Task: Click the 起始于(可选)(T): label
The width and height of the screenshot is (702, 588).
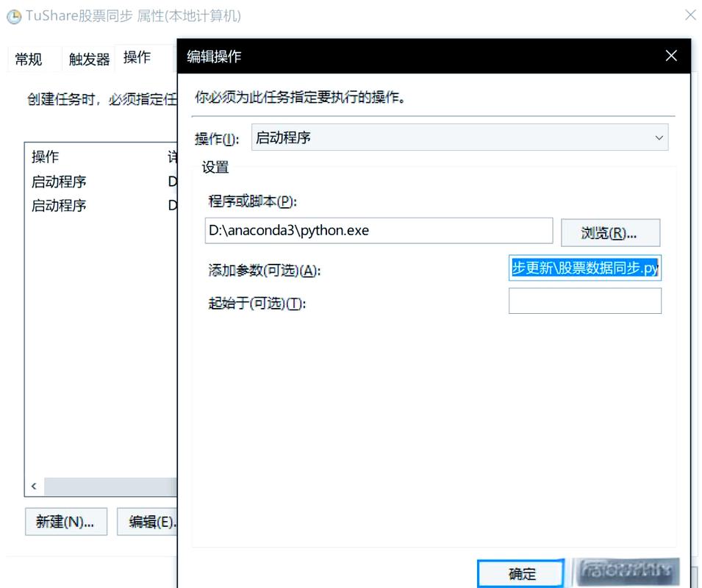Action: (x=257, y=303)
